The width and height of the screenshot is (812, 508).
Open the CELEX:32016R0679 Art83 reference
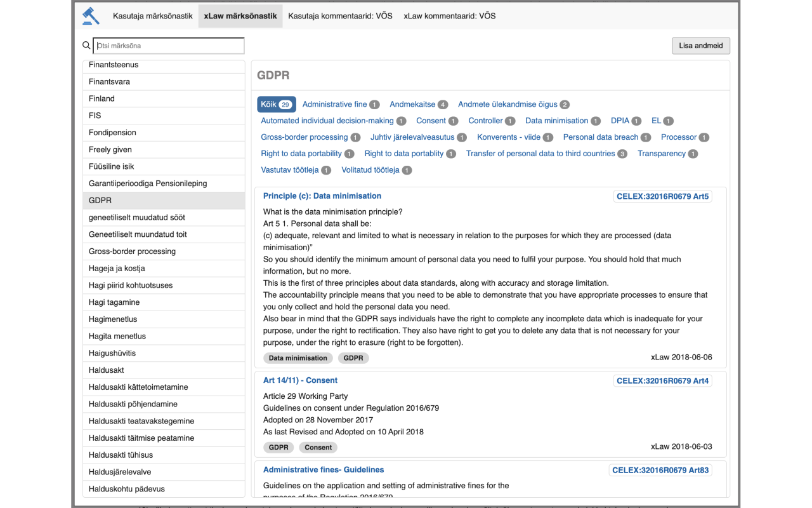point(660,471)
